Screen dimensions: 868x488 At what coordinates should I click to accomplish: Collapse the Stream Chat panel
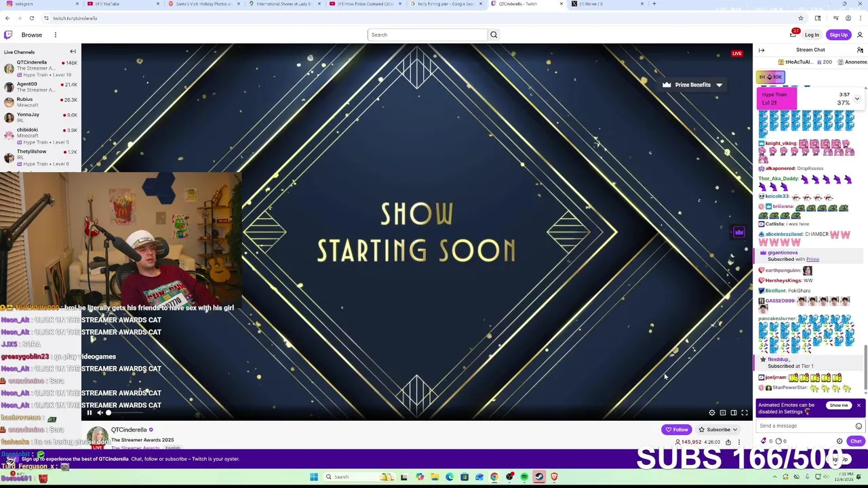[762, 50]
